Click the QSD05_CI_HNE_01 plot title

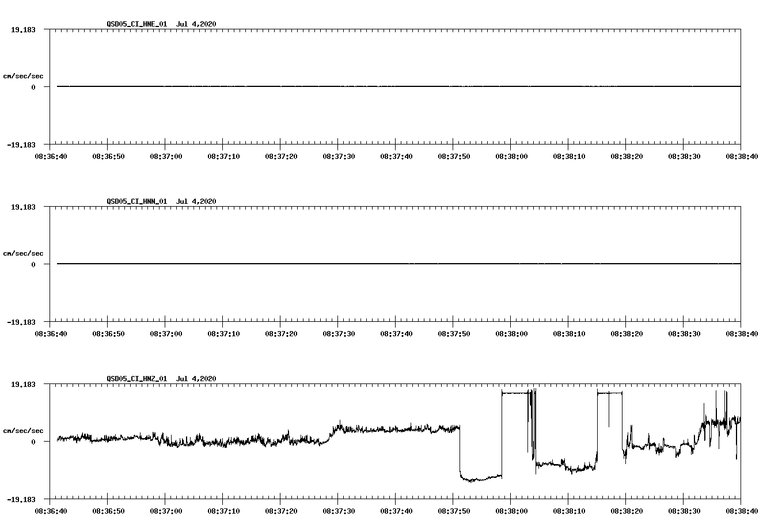tap(161, 24)
